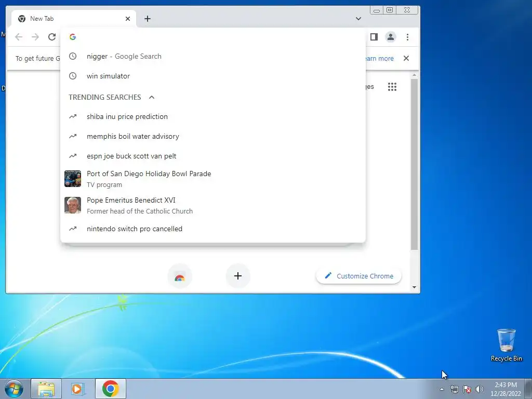Open Recycle Bin on the desktop
Viewport: 532px width, 399px height.
click(x=506, y=345)
